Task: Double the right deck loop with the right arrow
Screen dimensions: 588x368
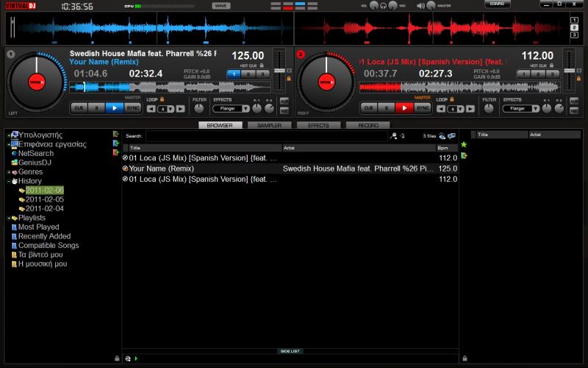Action: click(x=470, y=109)
